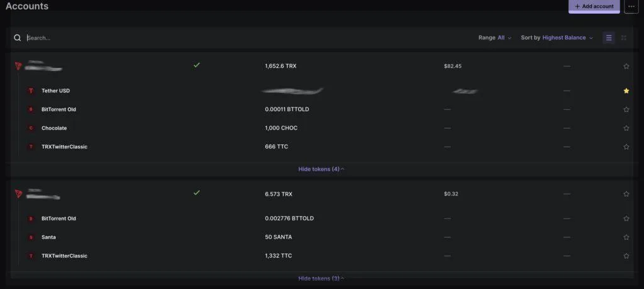644x289 pixels.
Task: Open the three-dots more options menu
Action: point(631,6)
